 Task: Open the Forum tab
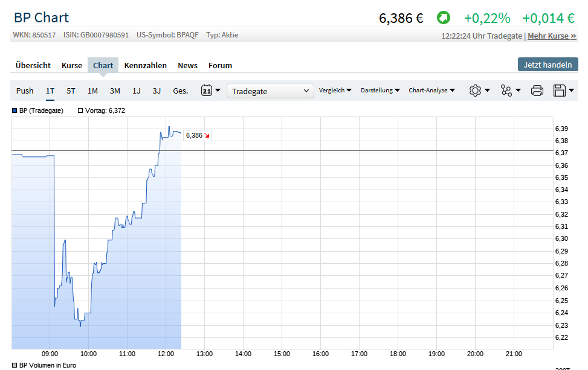(220, 66)
